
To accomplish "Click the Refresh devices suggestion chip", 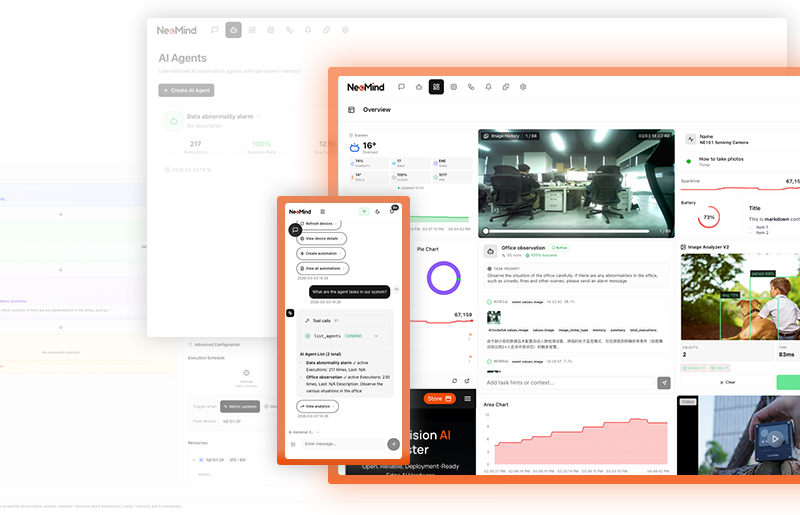I will (x=319, y=224).
